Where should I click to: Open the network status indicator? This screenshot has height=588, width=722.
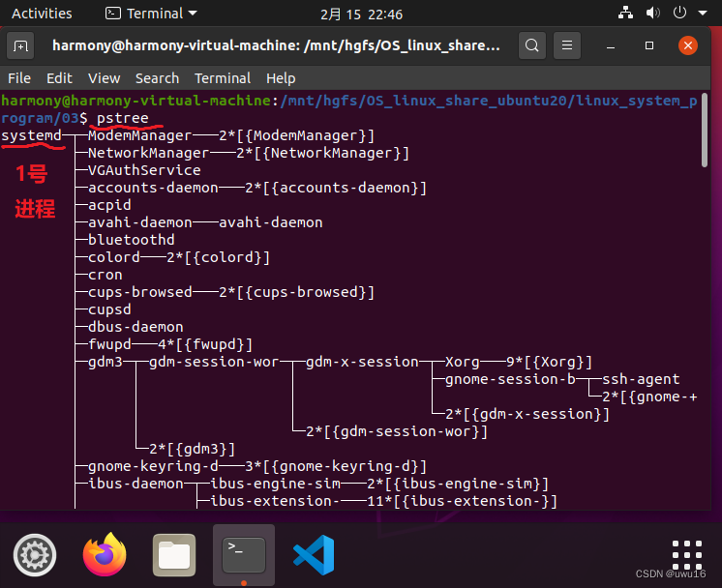(x=625, y=13)
